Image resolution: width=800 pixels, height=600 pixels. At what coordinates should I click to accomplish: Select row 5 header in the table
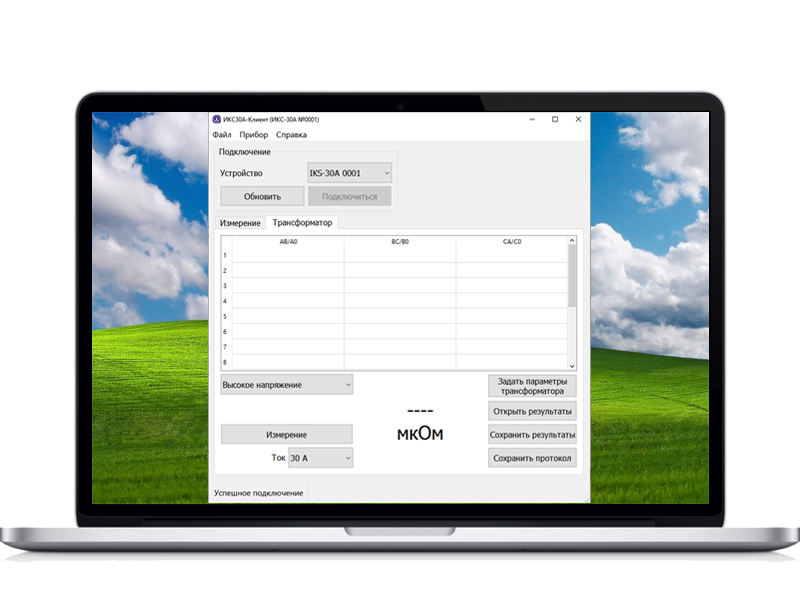pyautogui.click(x=225, y=316)
